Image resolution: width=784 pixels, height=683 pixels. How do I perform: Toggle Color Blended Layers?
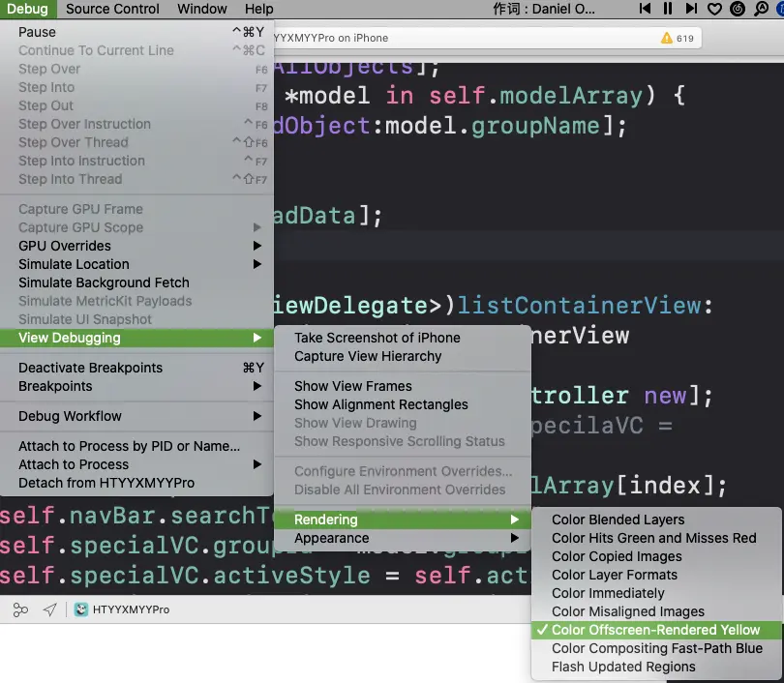pos(656,520)
